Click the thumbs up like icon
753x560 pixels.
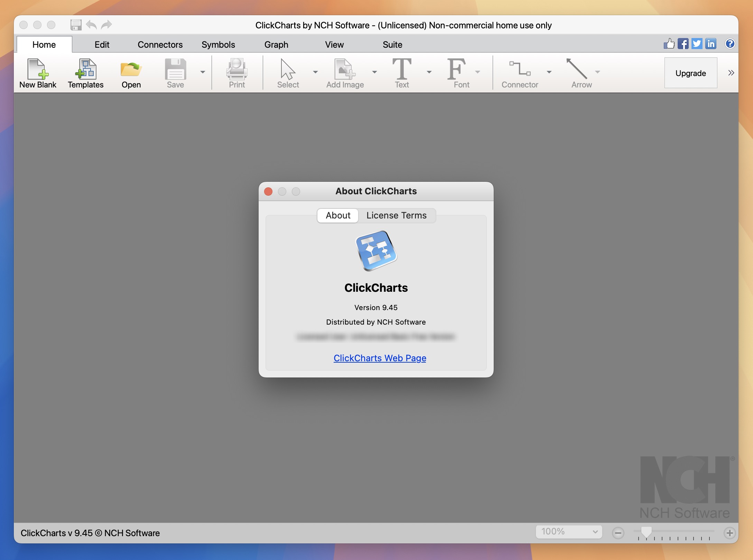pyautogui.click(x=669, y=44)
